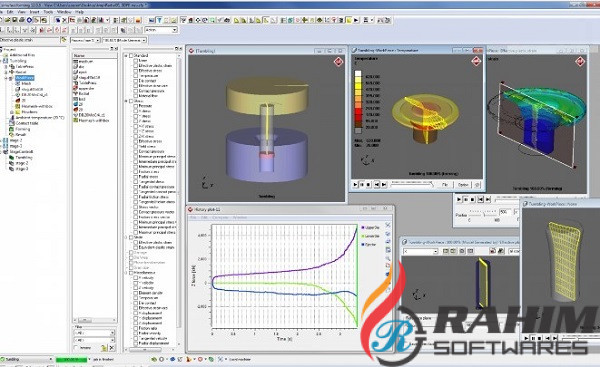600x367 pixels.
Task: Open the Help menu
Action: [79, 12]
